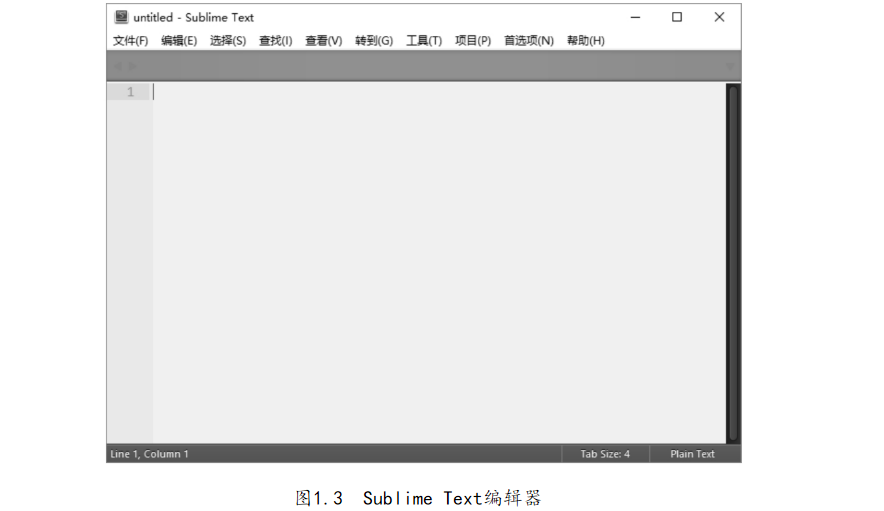
Task: Open the Plain Text syntax selector
Action: pyautogui.click(x=692, y=454)
